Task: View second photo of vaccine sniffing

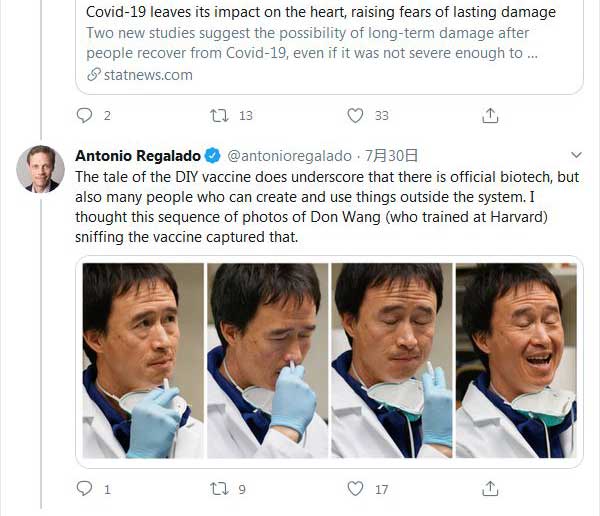Action: (x=267, y=360)
